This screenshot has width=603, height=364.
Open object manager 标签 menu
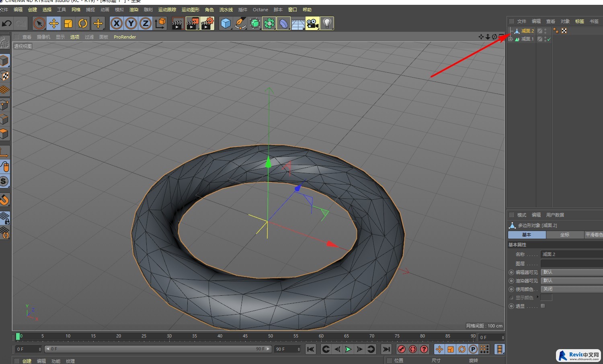point(580,21)
